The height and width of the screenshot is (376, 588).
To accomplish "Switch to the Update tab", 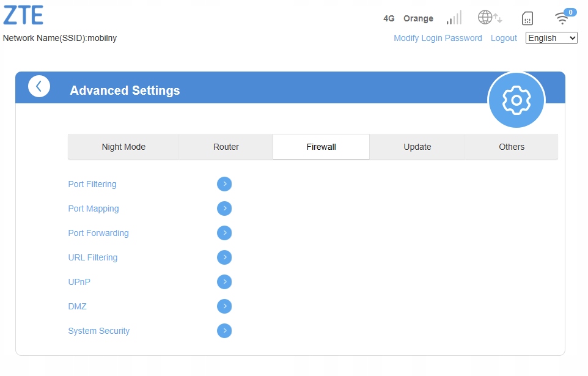I will (417, 147).
